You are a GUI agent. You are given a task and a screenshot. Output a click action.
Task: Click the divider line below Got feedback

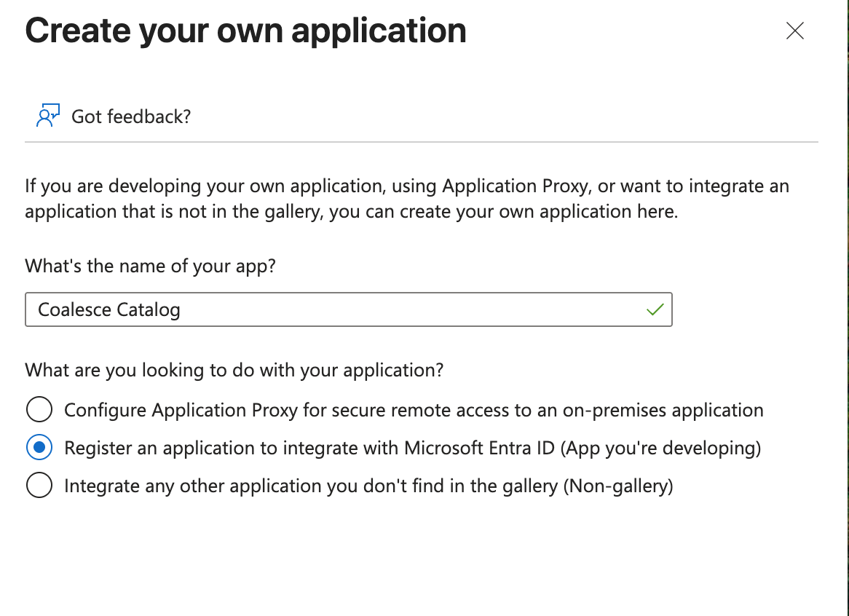(421, 141)
